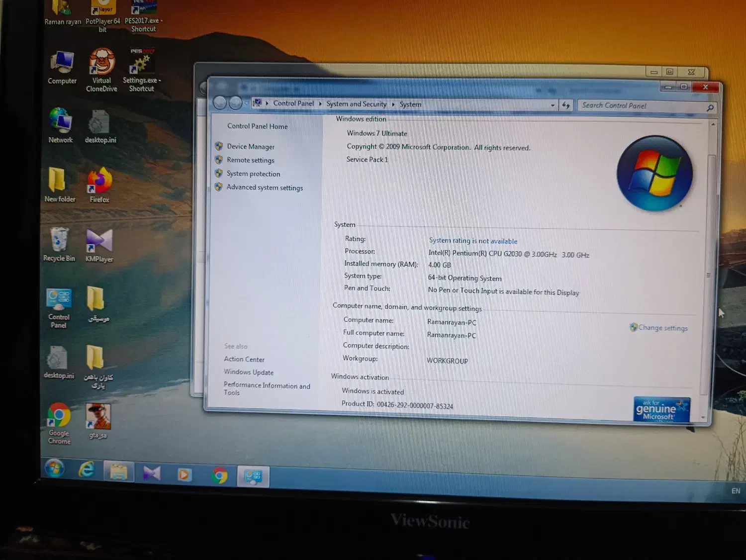Open Google Chrome from the taskbar
Image resolution: width=746 pixels, height=560 pixels.
[x=219, y=475]
